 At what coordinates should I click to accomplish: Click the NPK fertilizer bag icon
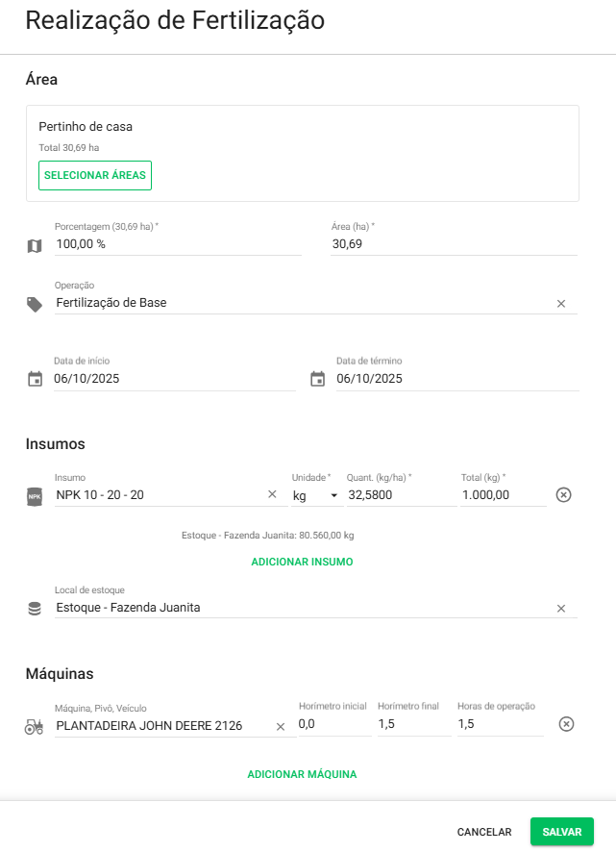pyautogui.click(x=35, y=496)
